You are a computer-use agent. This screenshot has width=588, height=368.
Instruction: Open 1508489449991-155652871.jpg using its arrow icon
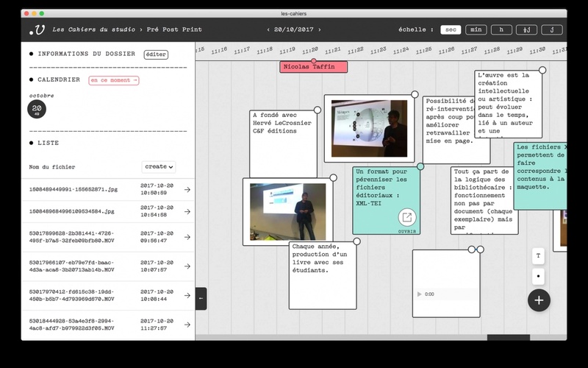click(x=187, y=190)
